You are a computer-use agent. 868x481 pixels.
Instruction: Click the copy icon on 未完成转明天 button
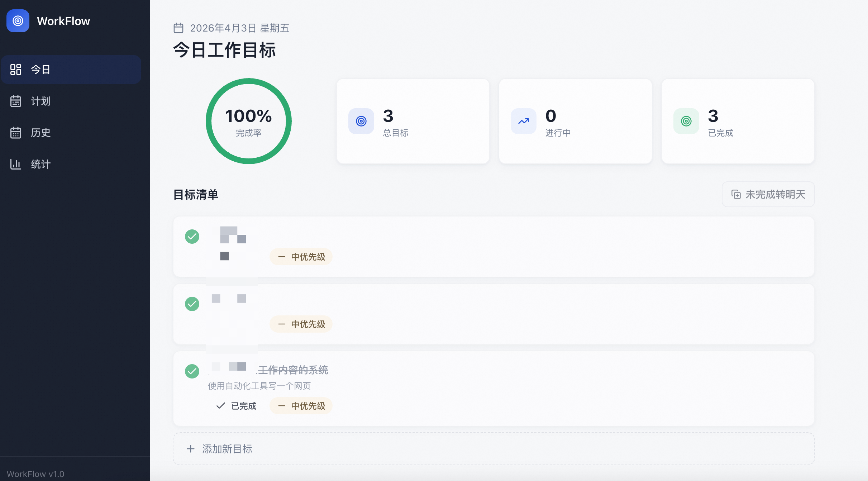click(x=736, y=194)
